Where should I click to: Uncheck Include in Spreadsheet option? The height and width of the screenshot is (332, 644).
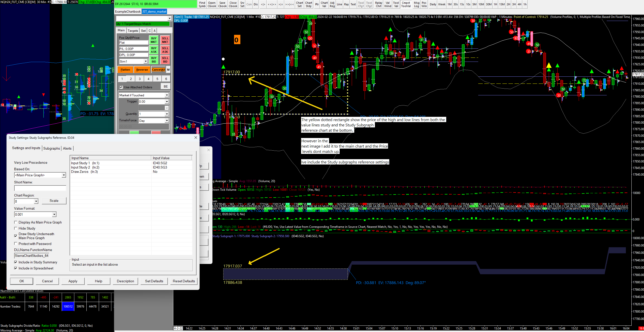16,268
